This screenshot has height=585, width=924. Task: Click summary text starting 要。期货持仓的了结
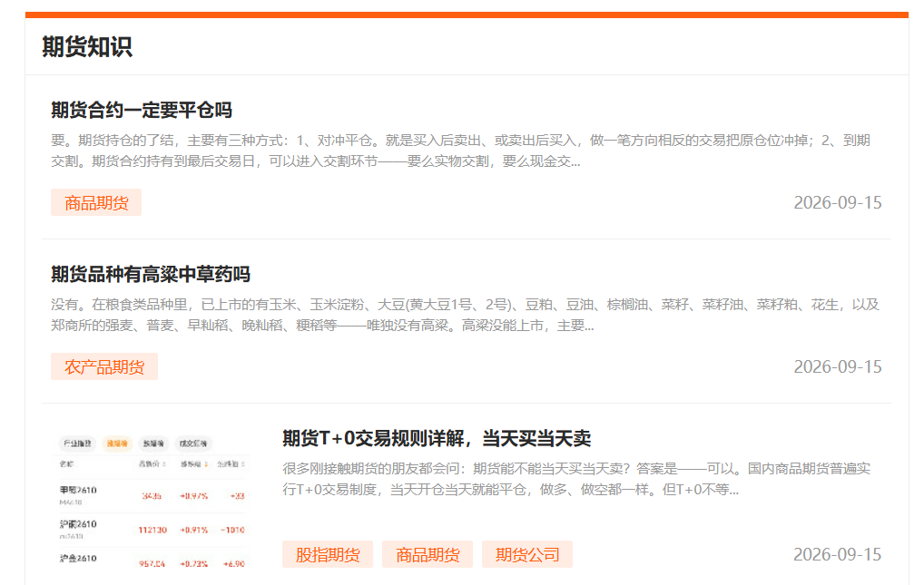pos(460,151)
